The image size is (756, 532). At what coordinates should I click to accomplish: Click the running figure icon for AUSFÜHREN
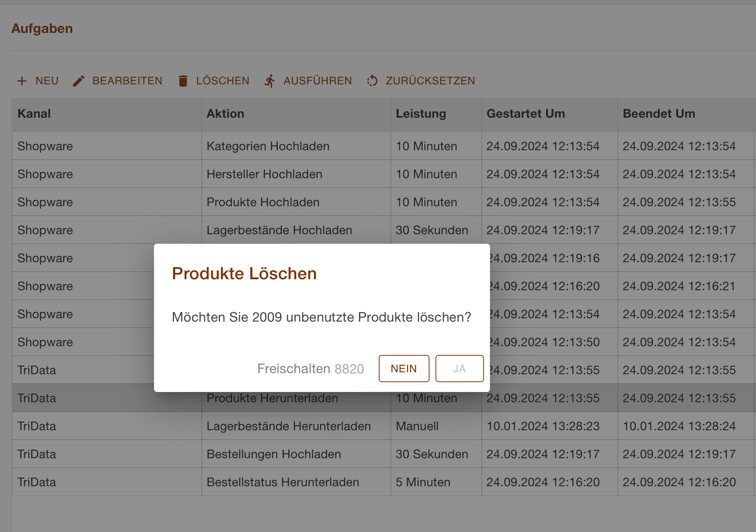click(x=270, y=81)
